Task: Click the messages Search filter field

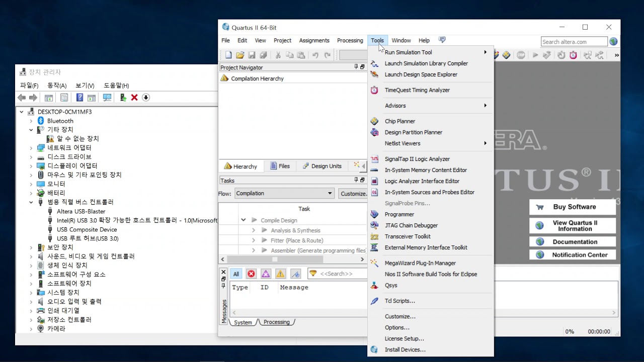Action: tap(338, 274)
